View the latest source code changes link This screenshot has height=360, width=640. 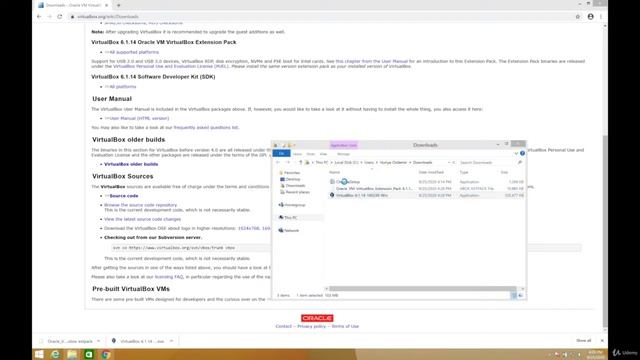tap(142, 219)
